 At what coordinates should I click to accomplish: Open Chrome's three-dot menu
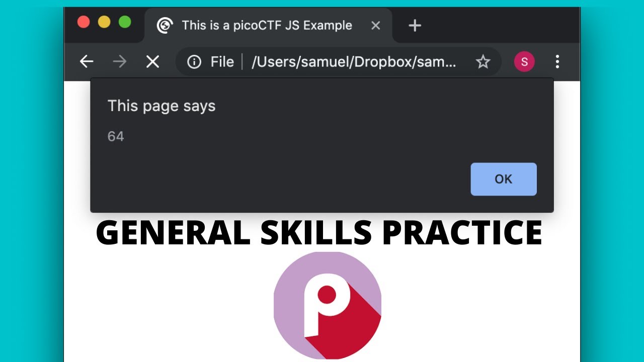[x=557, y=62]
